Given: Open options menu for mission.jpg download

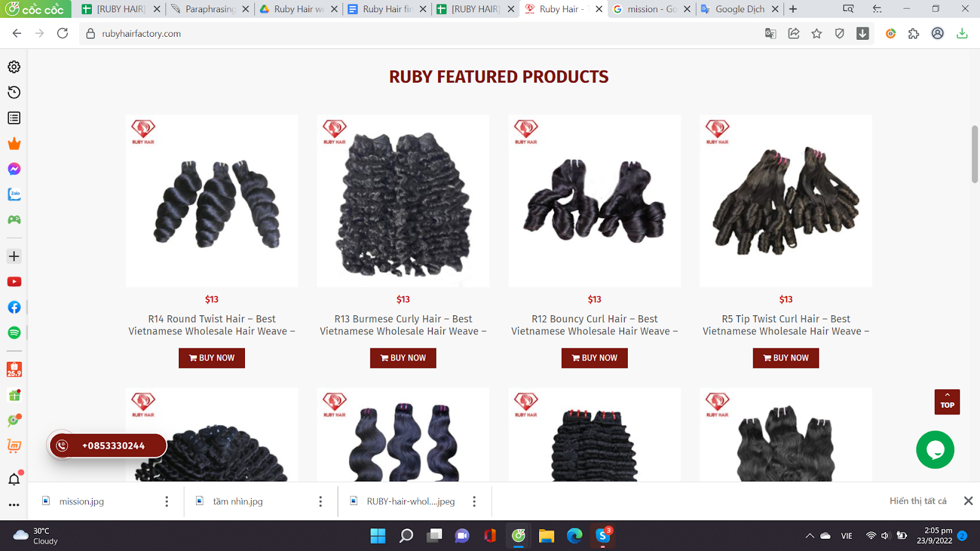Looking at the screenshot, I should click(x=167, y=501).
